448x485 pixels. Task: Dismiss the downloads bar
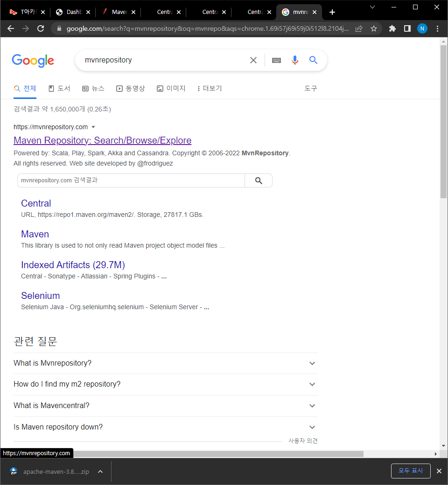[x=439, y=471]
